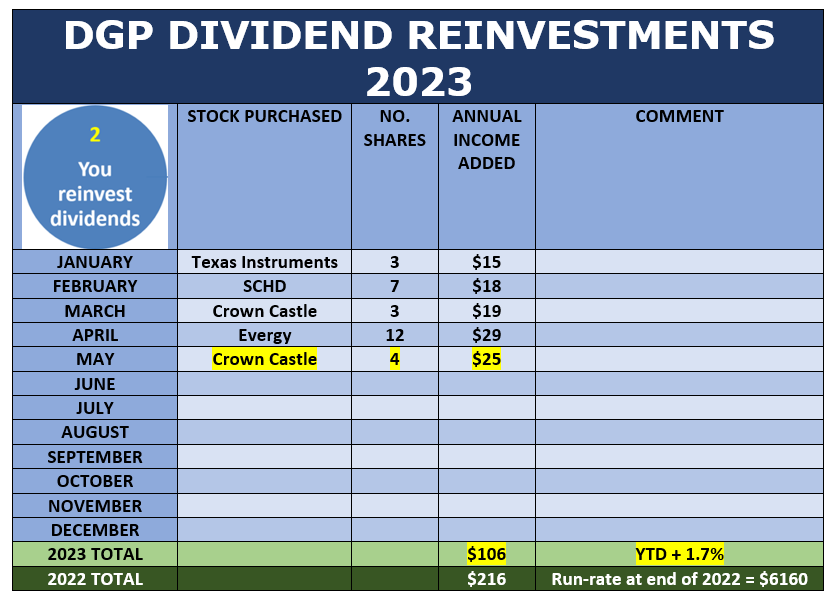
Task: Select the 'YTD + 1.7%' comment cell
Action: tap(679, 554)
